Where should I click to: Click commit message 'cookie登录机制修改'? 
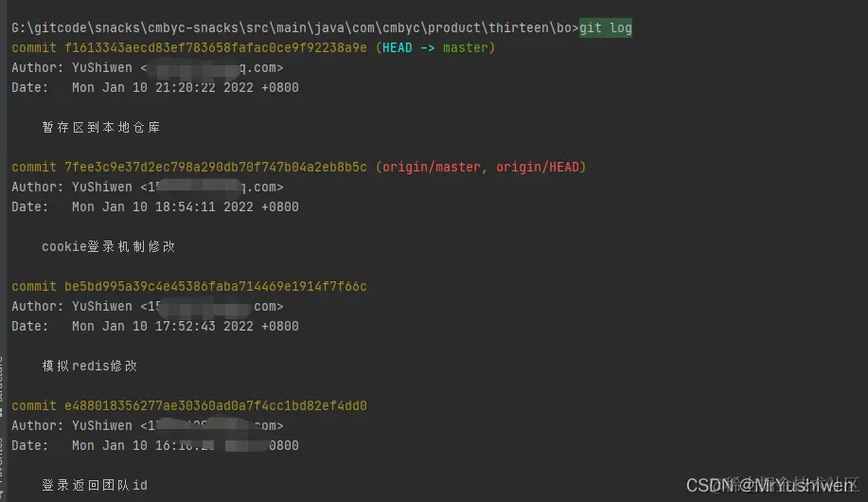pos(109,246)
